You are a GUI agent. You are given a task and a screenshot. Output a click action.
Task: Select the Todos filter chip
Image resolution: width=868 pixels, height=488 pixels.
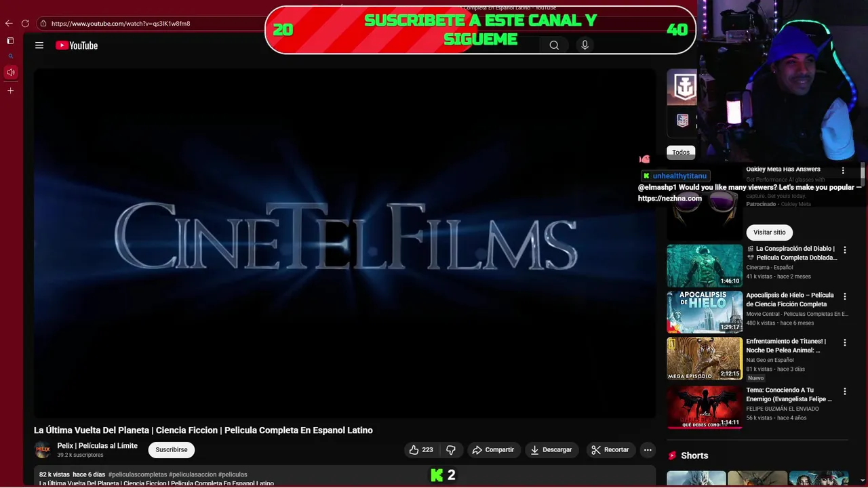[x=681, y=152]
